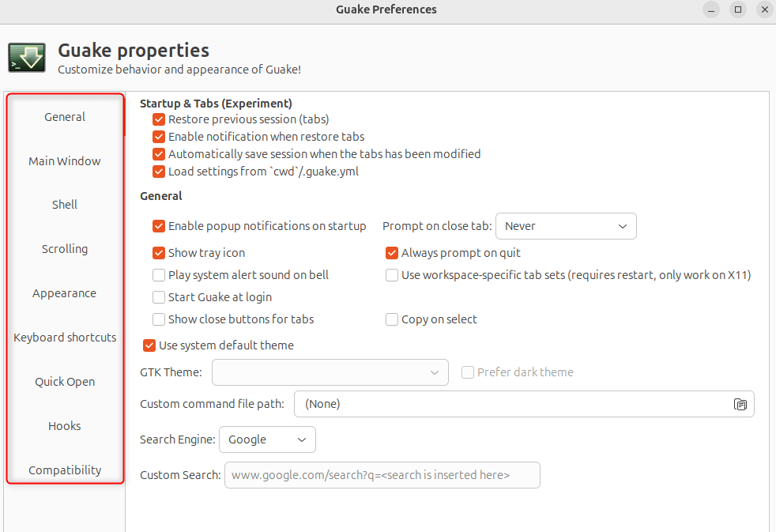The width and height of the screenshot is (776, 532).
Task: Check Show close buttons for tabs
Action: [159, 319]
